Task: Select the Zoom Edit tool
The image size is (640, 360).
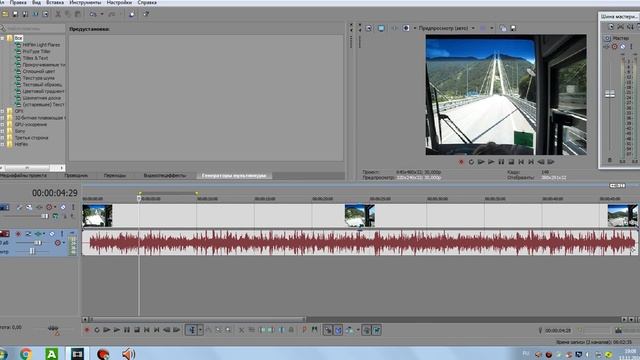Action: coord(228,330)
